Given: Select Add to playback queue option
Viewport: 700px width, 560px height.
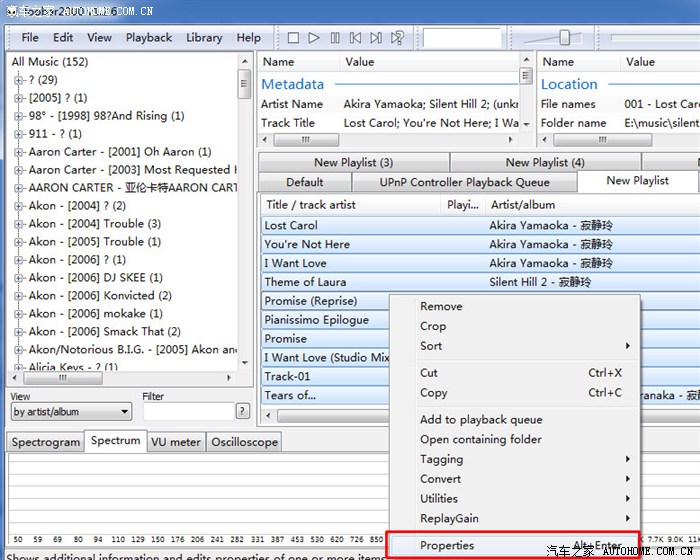Looking at the screenshot, I should pyautogui.click(x=481, y=420).
